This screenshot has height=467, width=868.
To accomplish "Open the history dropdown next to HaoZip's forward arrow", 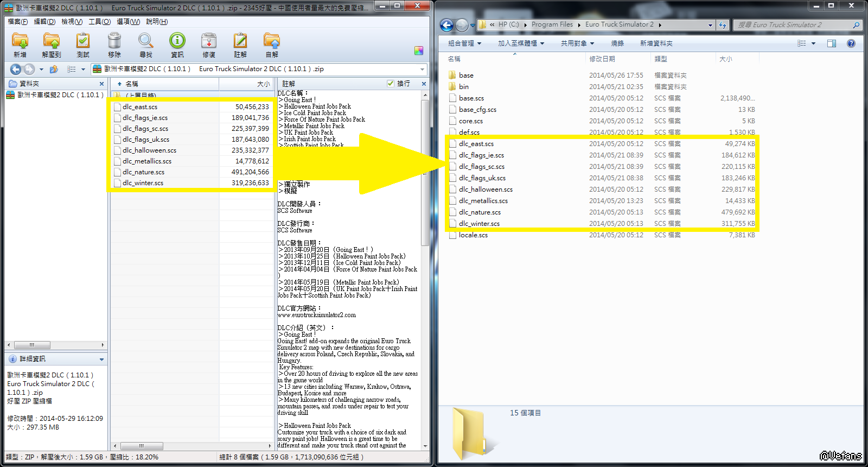I will (x=41, y=69).
